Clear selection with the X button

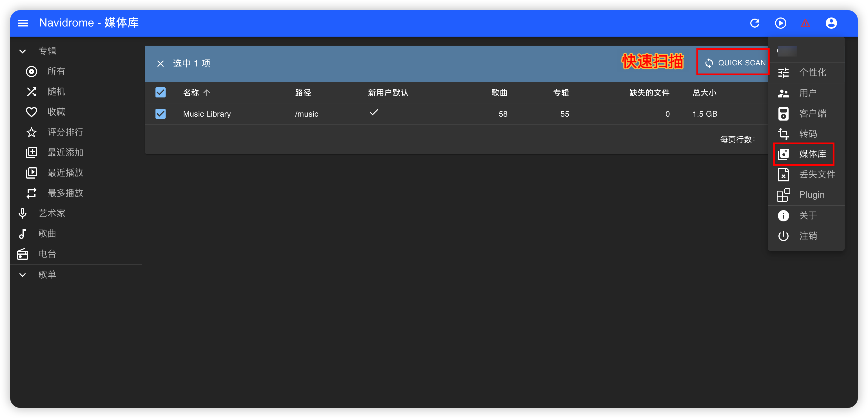[x=161, y=63]
